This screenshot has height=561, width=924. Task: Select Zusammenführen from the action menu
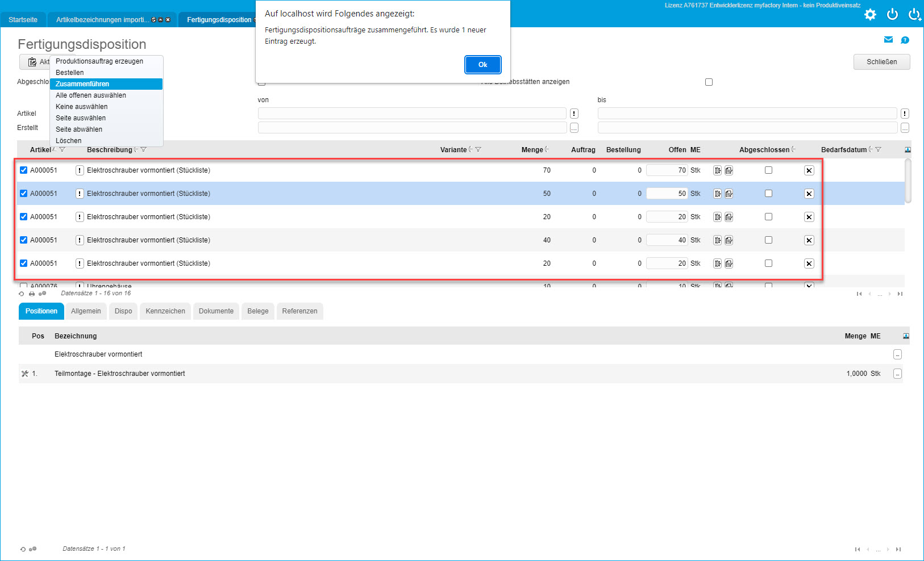[82, 84]
